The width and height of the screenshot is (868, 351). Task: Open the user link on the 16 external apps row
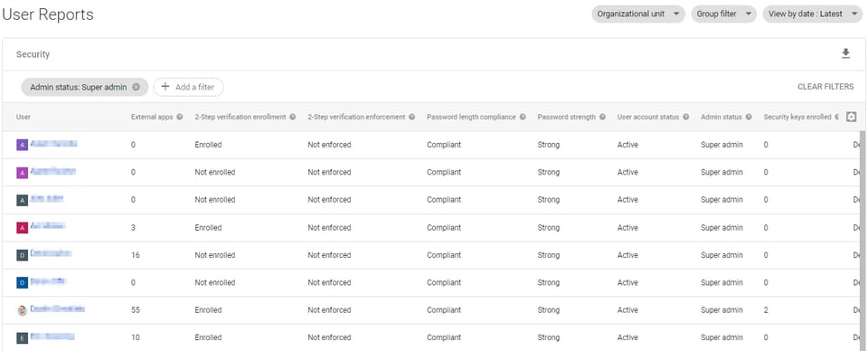click(51, 253)
